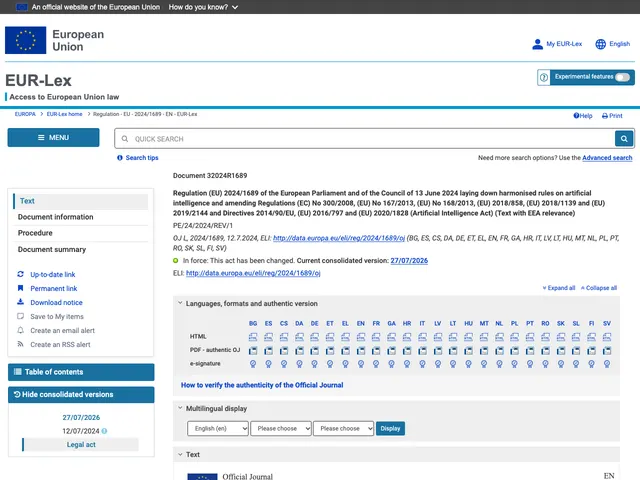Select Document information tab

click(56, 217)
